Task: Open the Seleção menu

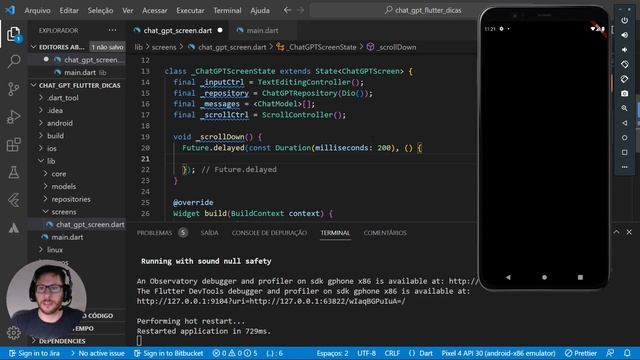Action: pyautogui.click(x=100, y=11)
